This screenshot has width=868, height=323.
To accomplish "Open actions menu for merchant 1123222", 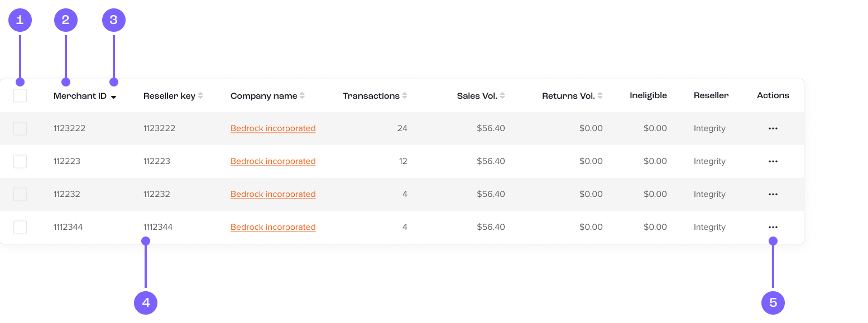I will click(x=773, y=128).
